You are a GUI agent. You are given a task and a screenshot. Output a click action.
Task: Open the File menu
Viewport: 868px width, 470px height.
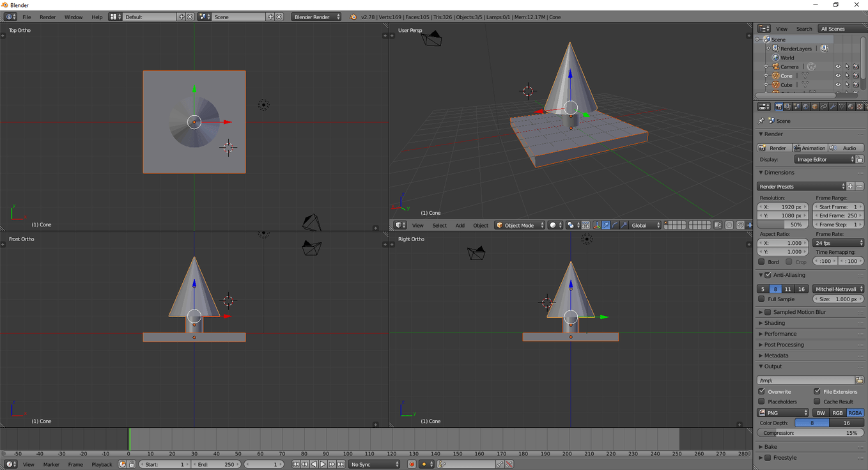[26, 17]
